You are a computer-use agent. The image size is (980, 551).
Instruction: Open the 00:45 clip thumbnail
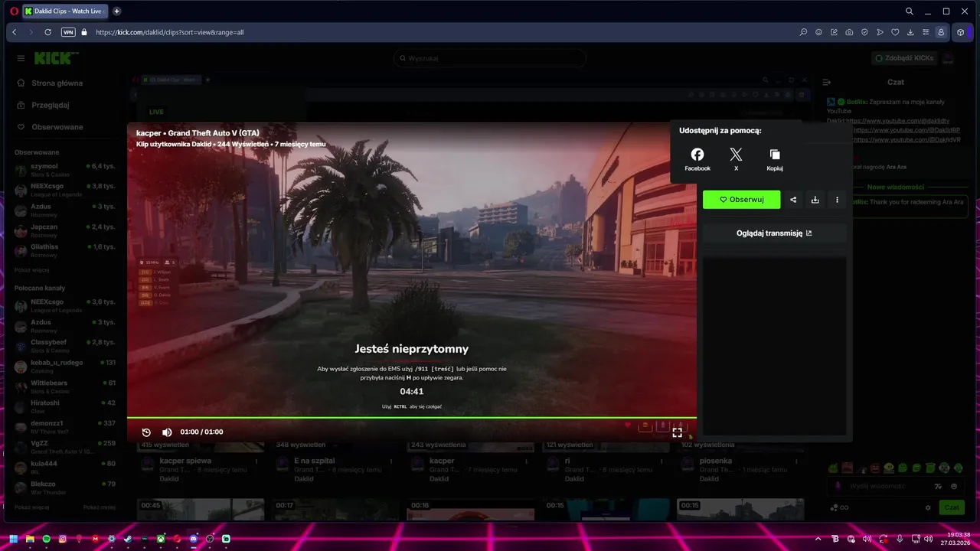(201, 510)
